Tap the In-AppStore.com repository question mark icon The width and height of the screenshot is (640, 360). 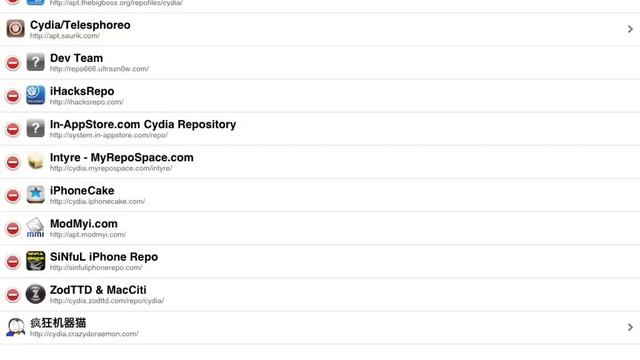pyautogui.click(x=36, y=128)
